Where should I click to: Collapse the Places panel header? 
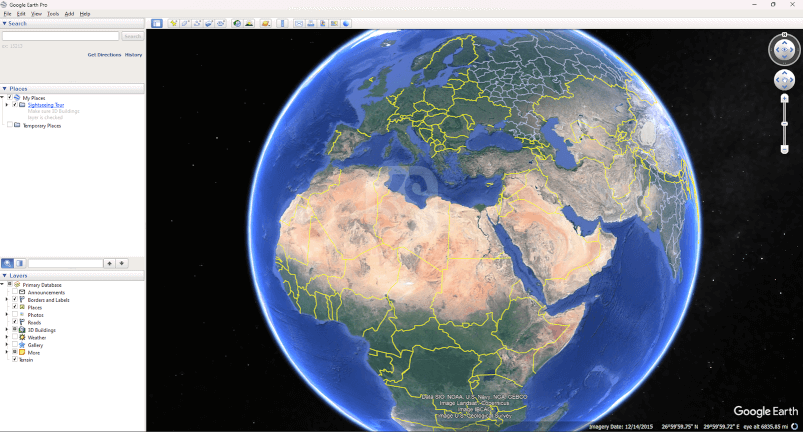coord(72,89)
